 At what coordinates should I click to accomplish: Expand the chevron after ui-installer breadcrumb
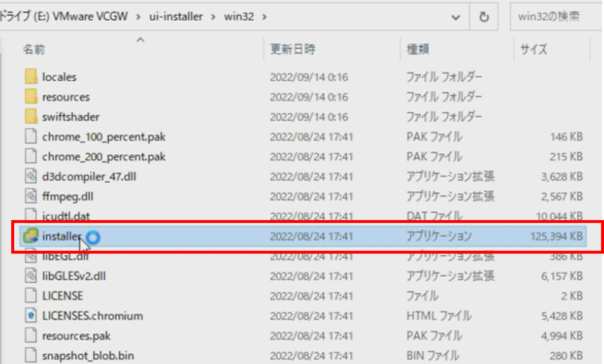pos(213,17)
